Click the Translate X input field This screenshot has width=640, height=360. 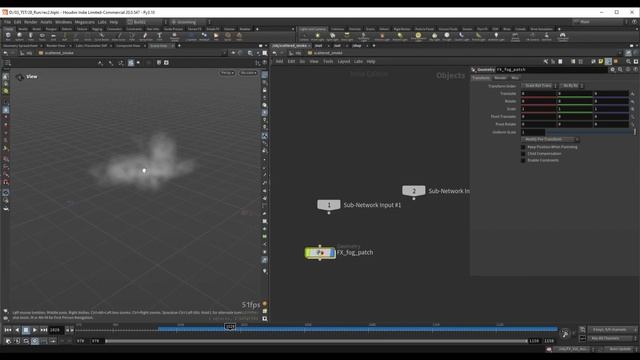(538, 93)
